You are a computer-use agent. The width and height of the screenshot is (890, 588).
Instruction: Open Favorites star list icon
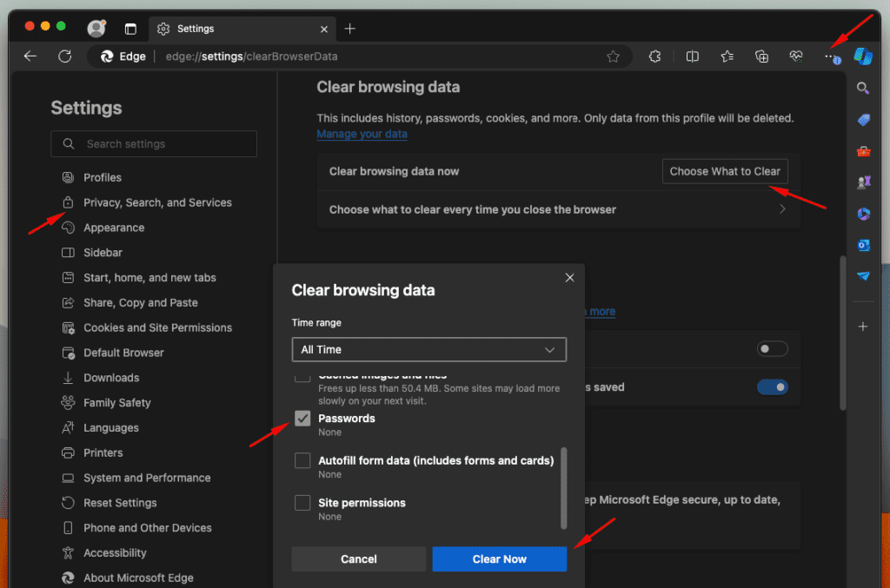(727, 56)
